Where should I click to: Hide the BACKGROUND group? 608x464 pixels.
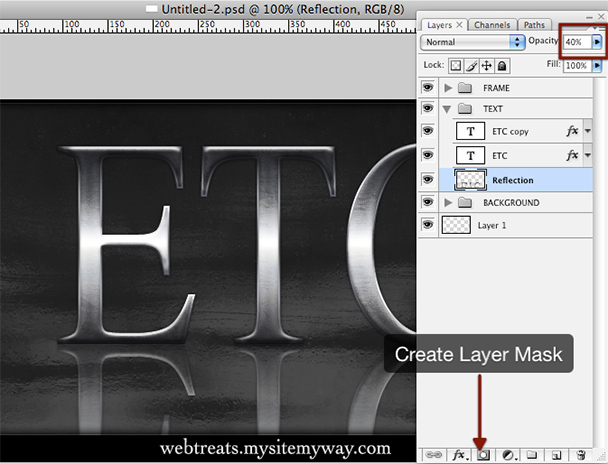point(428,202)
